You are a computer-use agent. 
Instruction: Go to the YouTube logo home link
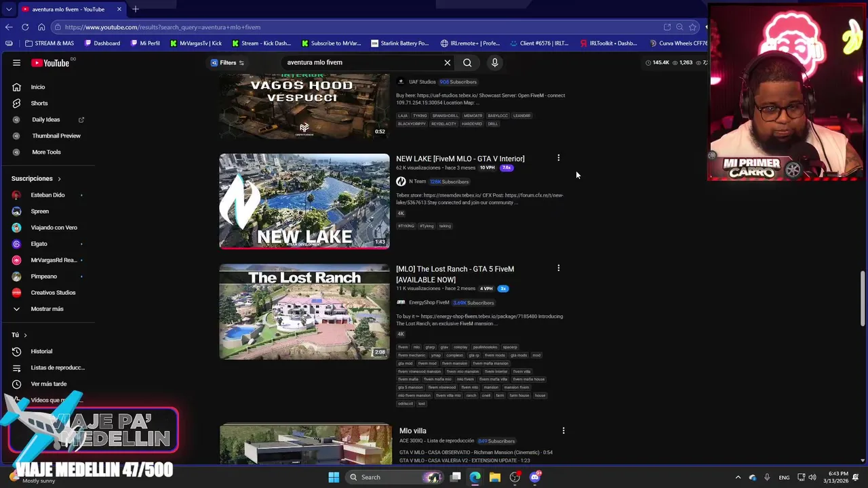click(50, 62)
